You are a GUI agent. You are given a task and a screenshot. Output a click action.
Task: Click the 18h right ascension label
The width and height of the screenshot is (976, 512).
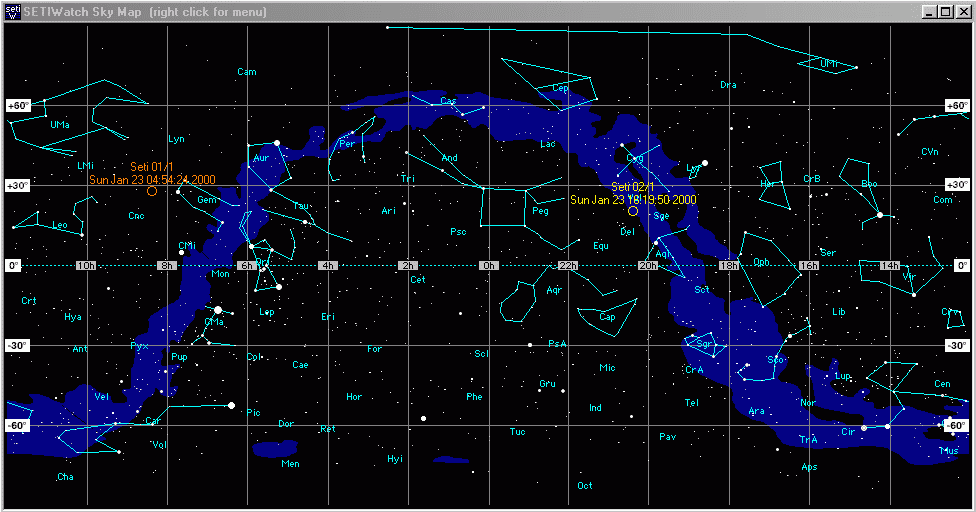point(728,266)
